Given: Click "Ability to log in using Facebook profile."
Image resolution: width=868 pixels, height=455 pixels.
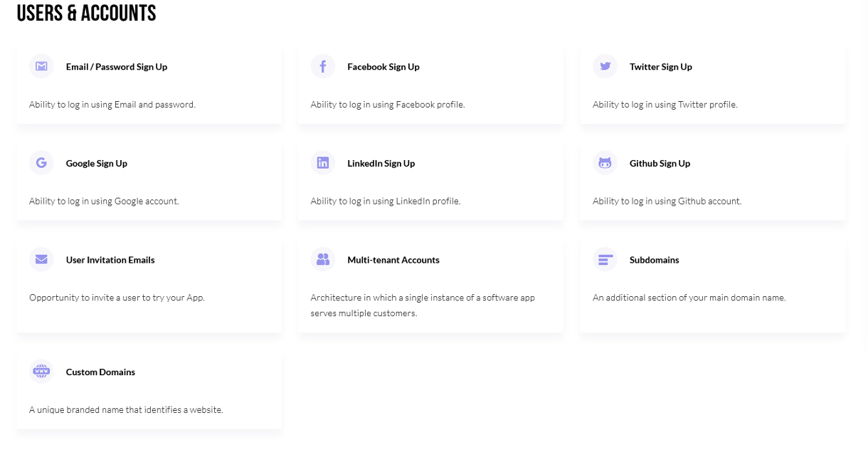Looking at the screenshot, I should point(388,105).
